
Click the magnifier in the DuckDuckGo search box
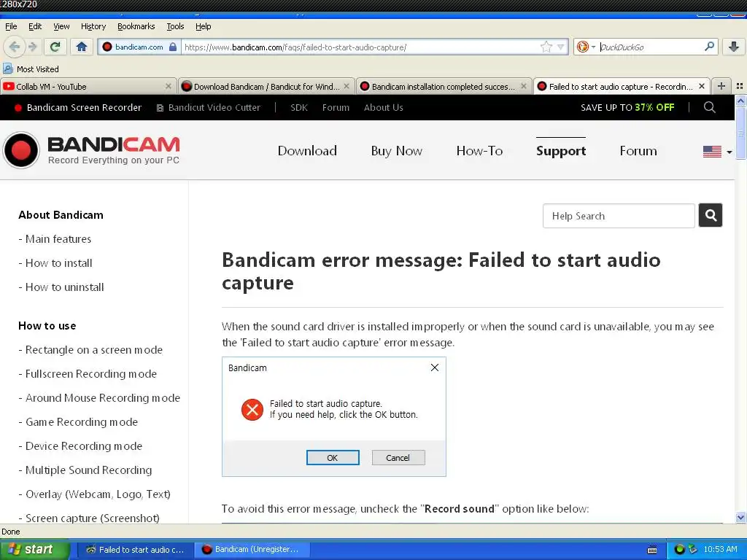pos(709,47)
